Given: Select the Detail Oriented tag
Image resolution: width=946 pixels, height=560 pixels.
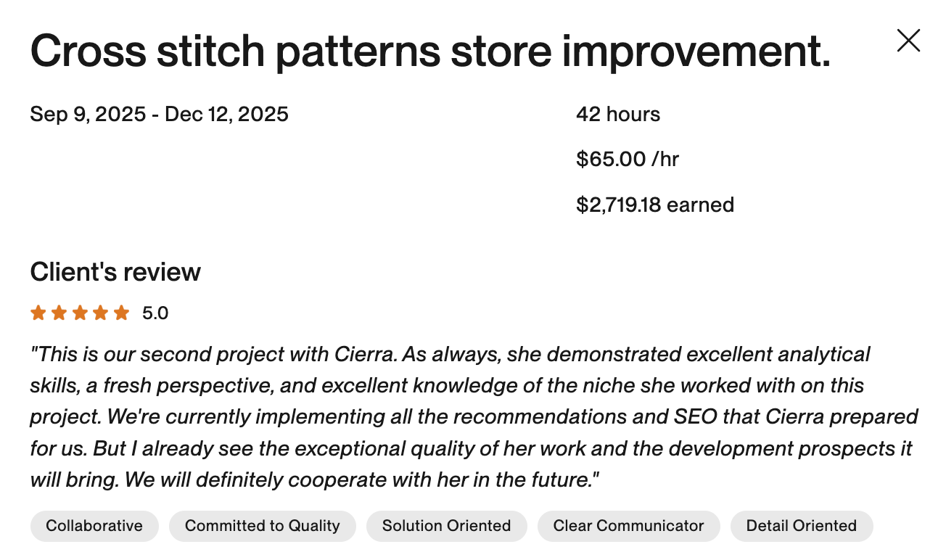Looking at the screenshot, I should tap(801, 526).
